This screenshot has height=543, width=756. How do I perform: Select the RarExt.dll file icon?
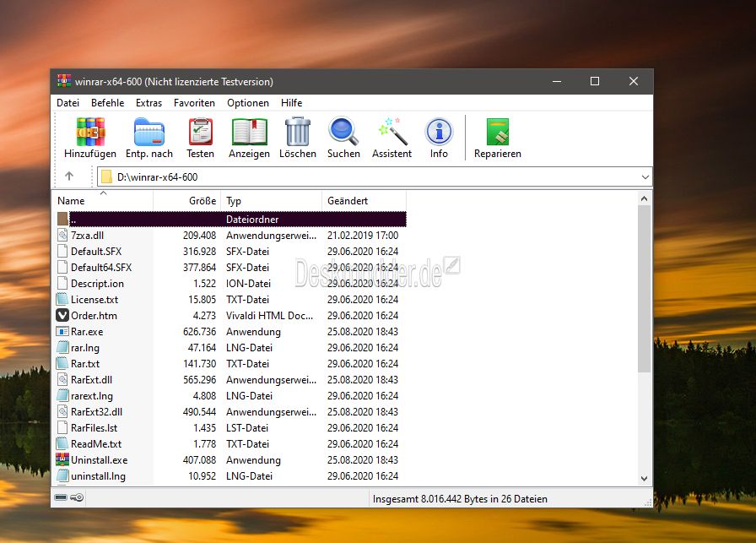tap(62, 379)
